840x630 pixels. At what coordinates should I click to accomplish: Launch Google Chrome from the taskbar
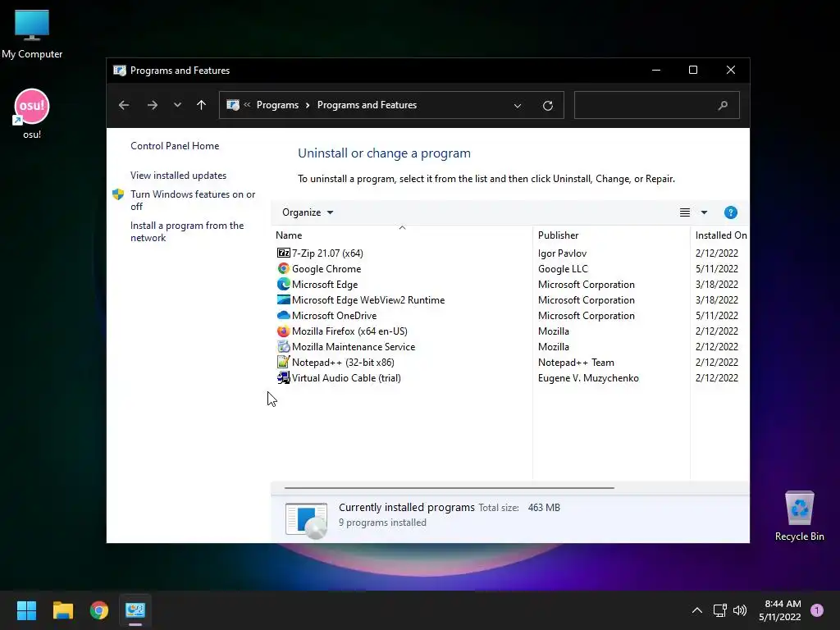tap(99, 610)
